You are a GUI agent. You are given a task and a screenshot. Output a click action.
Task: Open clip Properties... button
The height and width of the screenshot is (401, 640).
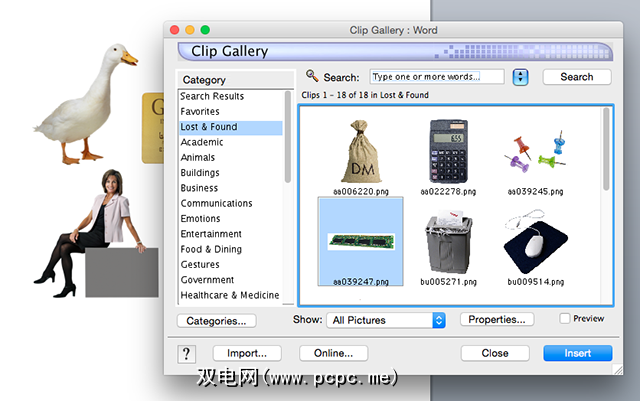pyautogui.click(x=497, y=319)
